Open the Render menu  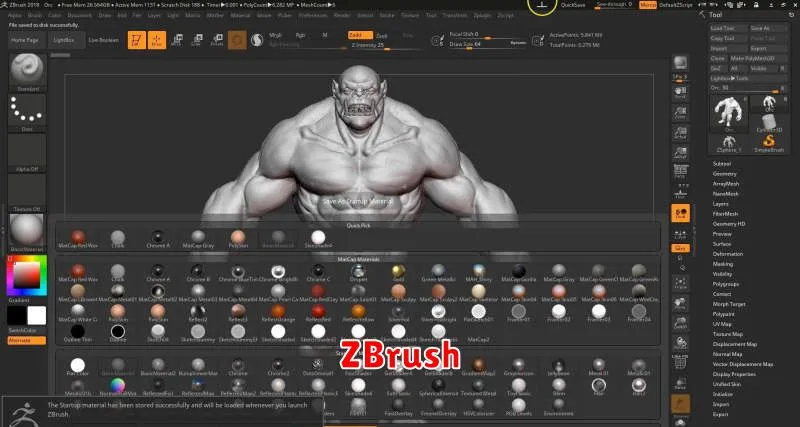342,15
